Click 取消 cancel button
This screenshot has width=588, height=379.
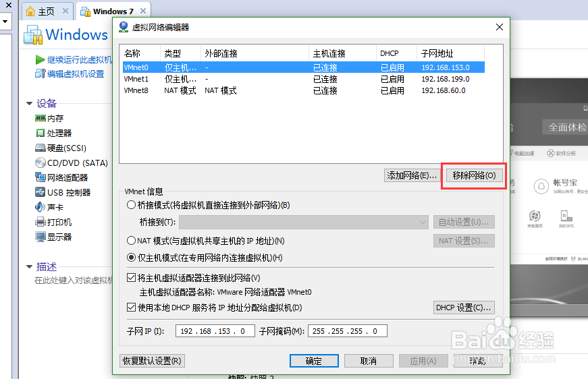(369, 361)
